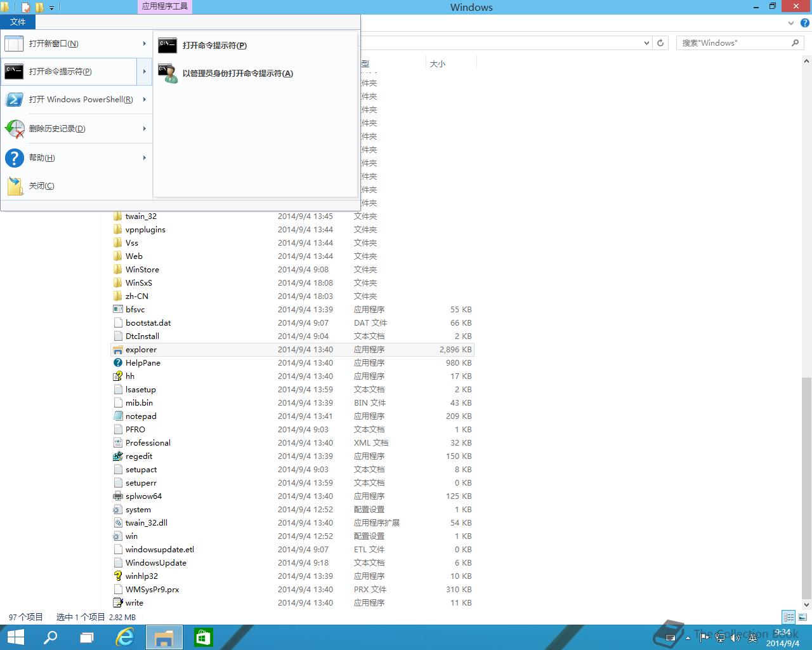
Task: Expand submenu arrow for Windows PowerShell
Action: coord(145,100)
